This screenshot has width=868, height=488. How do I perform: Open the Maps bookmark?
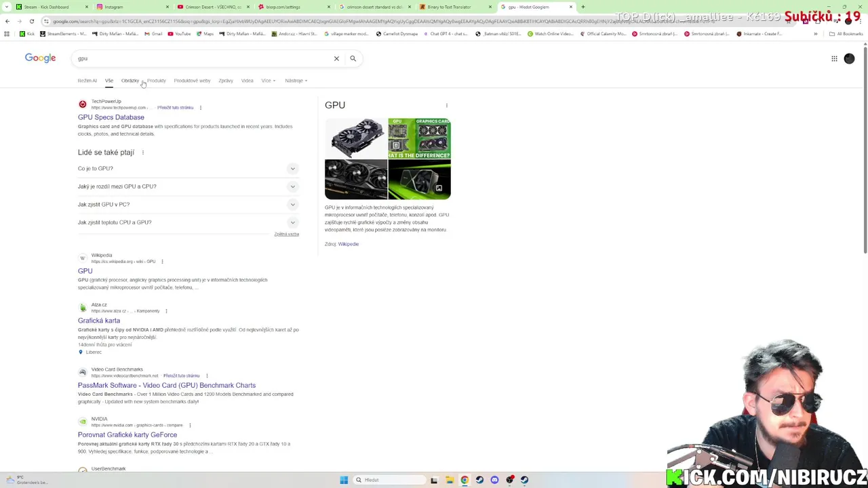pyautogui.click(x=204, y=34)
